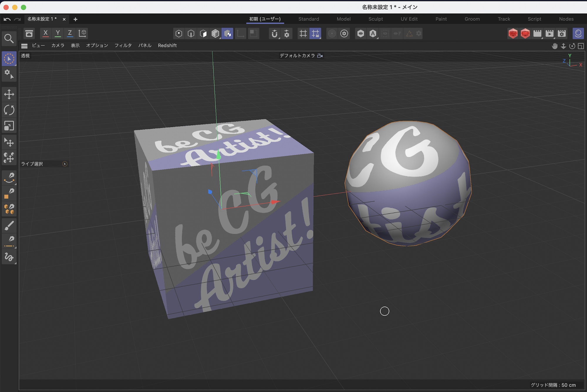Image resolution: width=587 pixels, height=392 pixels.
Task: Toggle snapping magnet icon
Action: 274,33
